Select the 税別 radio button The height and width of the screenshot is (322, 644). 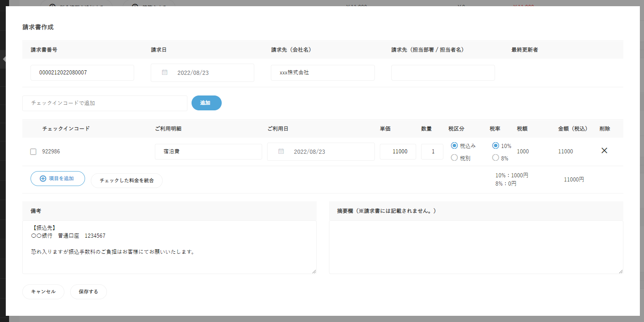[x=455, y=157]
